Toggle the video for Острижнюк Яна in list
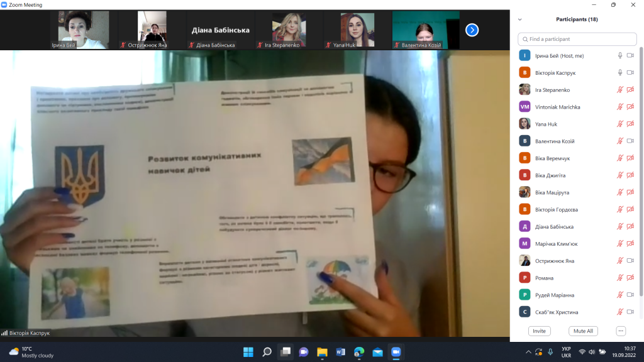The image size is (644, 362). point(630,261)
